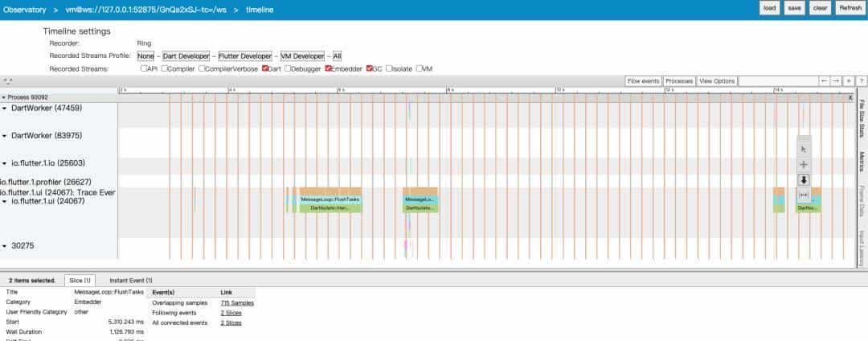Open the timeline help question-mark button
868x341 pixels.
click(x=862, y=80)
